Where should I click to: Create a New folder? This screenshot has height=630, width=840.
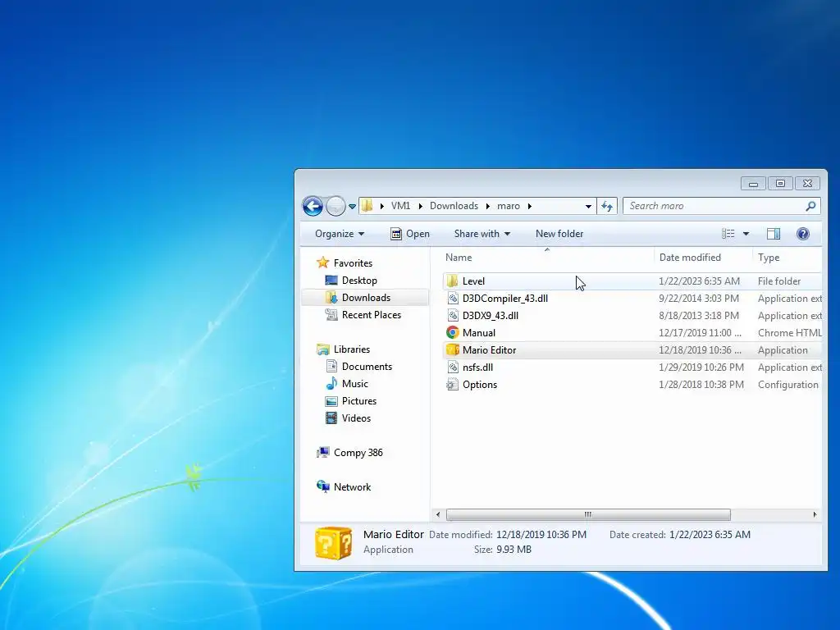click(x=559, y=234)
